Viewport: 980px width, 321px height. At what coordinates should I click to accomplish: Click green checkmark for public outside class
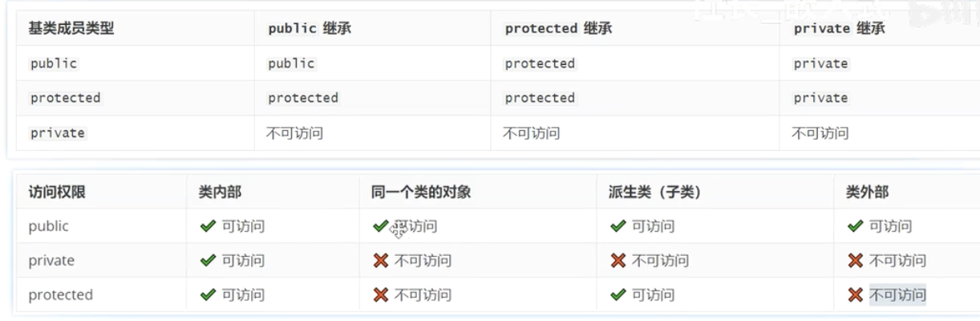point(855,226)
